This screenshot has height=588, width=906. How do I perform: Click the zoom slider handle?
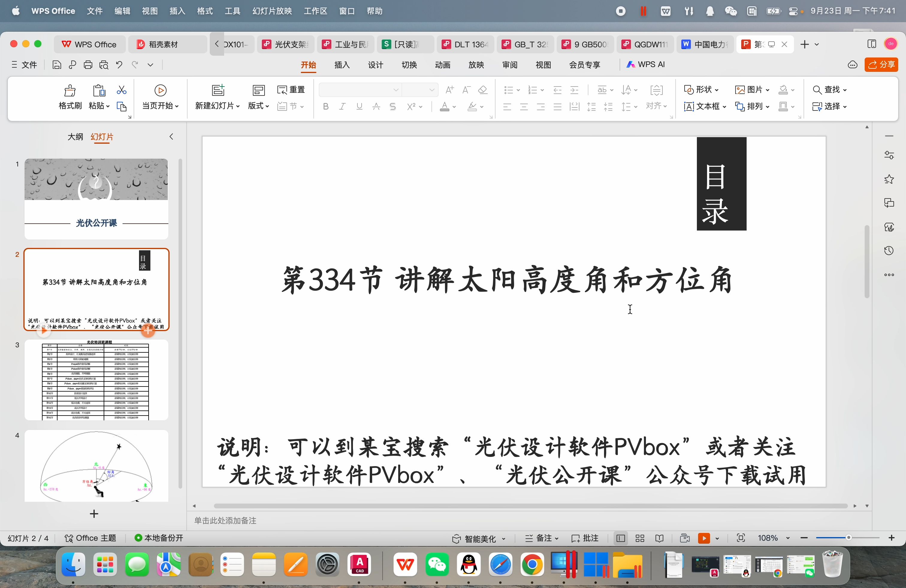[848, 538]
